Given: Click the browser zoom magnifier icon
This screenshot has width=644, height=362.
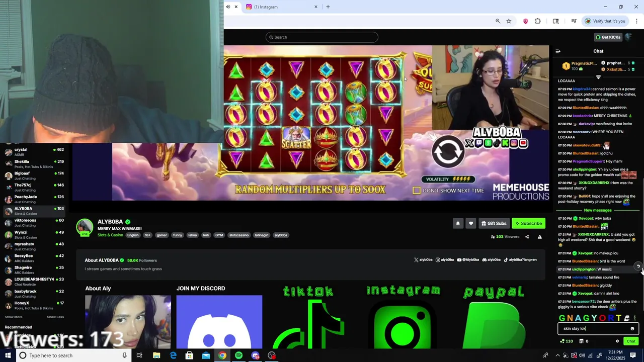Looking at the screenshot, I should pos(498,21).
